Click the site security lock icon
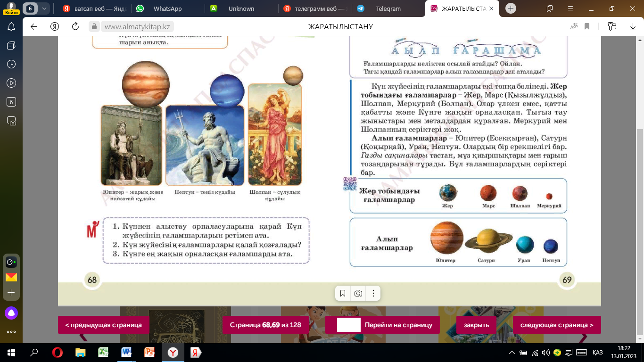This screenshot has width=644, height=362. click(x=94, y=26)
